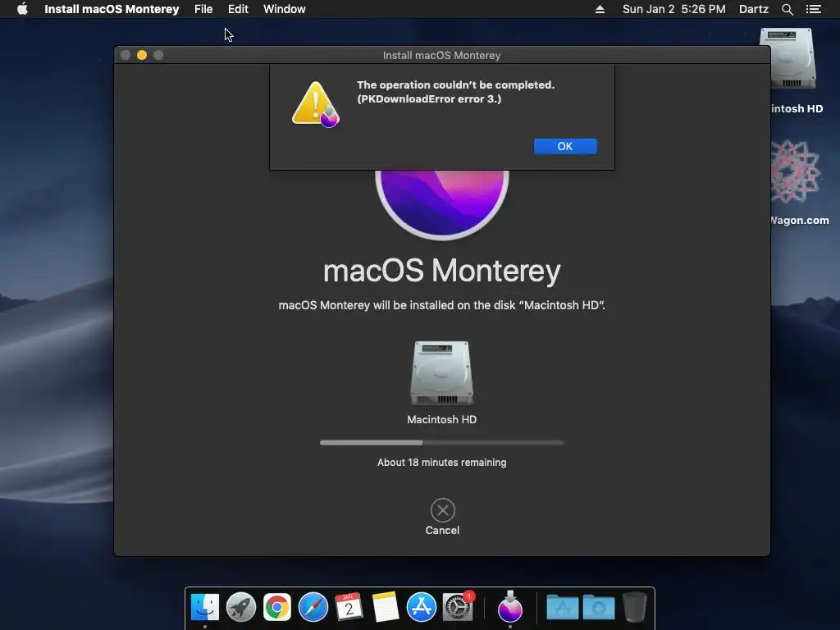Click the eject icon in menu bar
The width and height of the screenshot is (840, 630).
(600, 9)
